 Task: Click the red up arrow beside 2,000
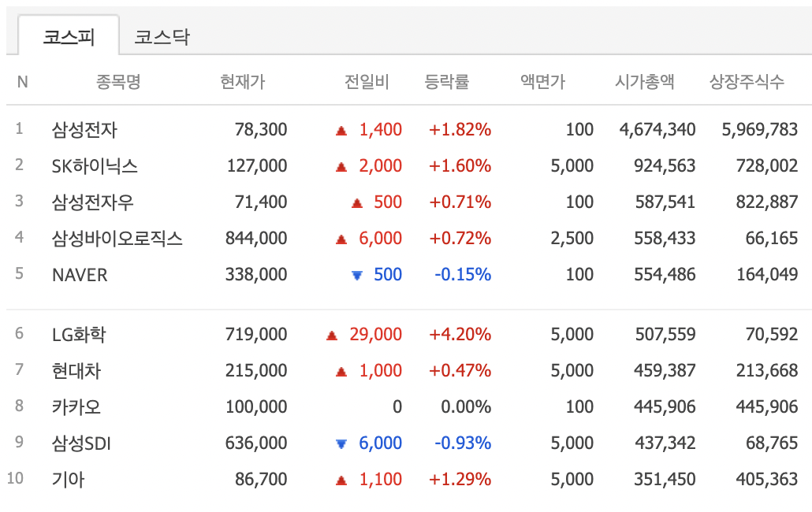[341, 167]
